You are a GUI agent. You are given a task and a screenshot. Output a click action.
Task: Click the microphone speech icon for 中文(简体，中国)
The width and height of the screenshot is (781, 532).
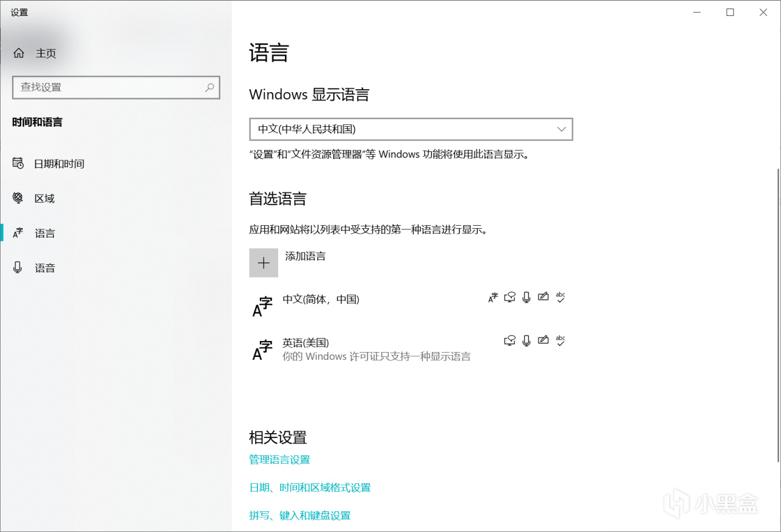coord(527,298)
